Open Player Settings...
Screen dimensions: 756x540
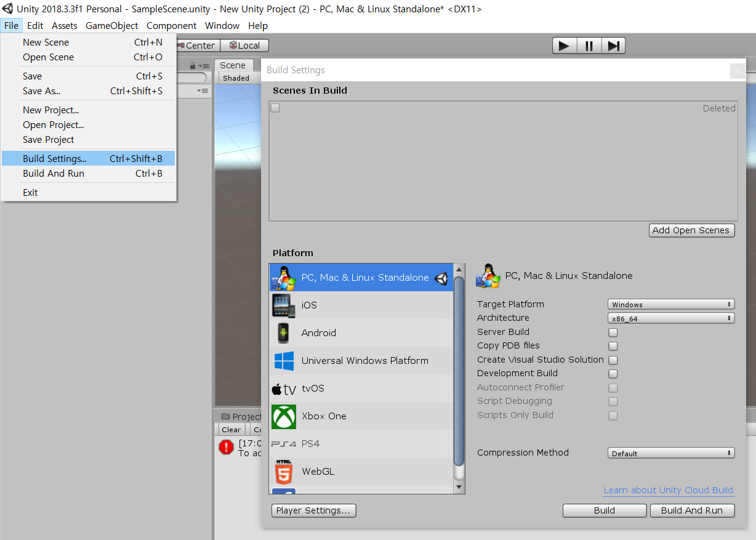(x=314, y=510)
